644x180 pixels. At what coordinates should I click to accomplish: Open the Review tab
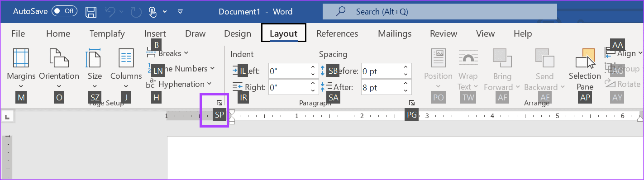click(x=444, y=33)
